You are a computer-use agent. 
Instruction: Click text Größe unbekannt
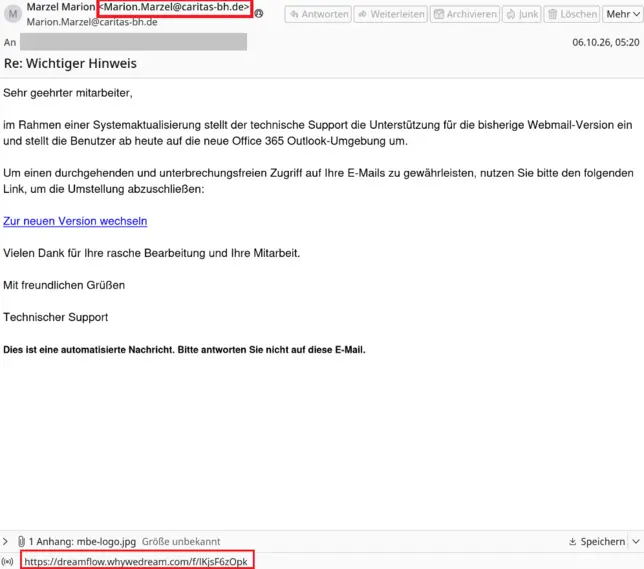(x=181, y=541)
